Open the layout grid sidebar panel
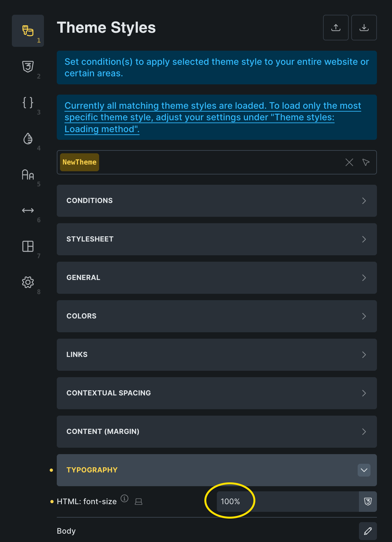The image size is (392, 542). (28, 246)
